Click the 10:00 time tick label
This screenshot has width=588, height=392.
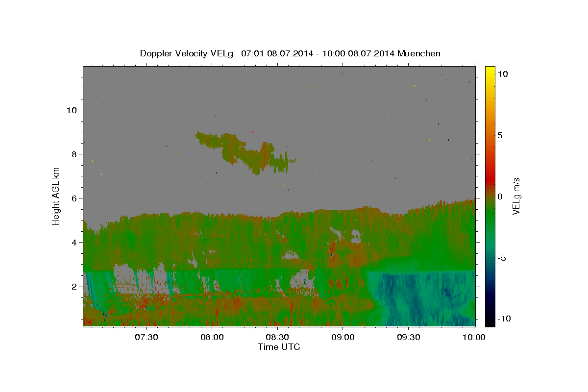[474, 337]
